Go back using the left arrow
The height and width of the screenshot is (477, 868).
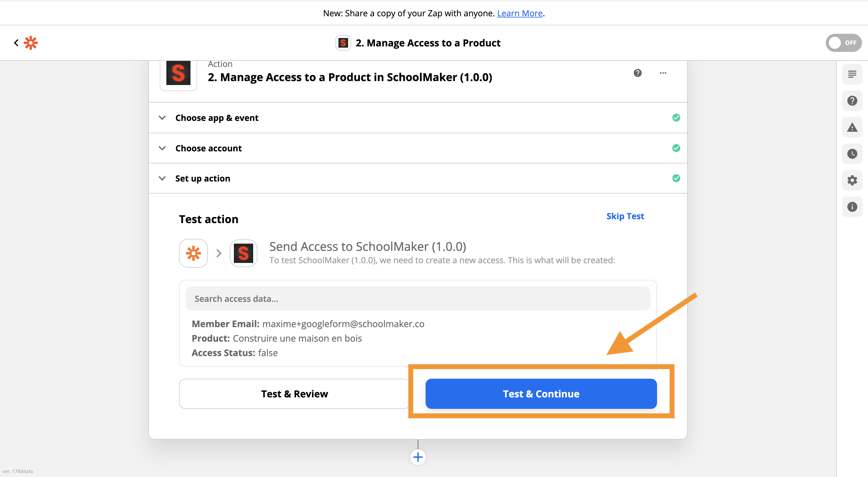(16, 43)
